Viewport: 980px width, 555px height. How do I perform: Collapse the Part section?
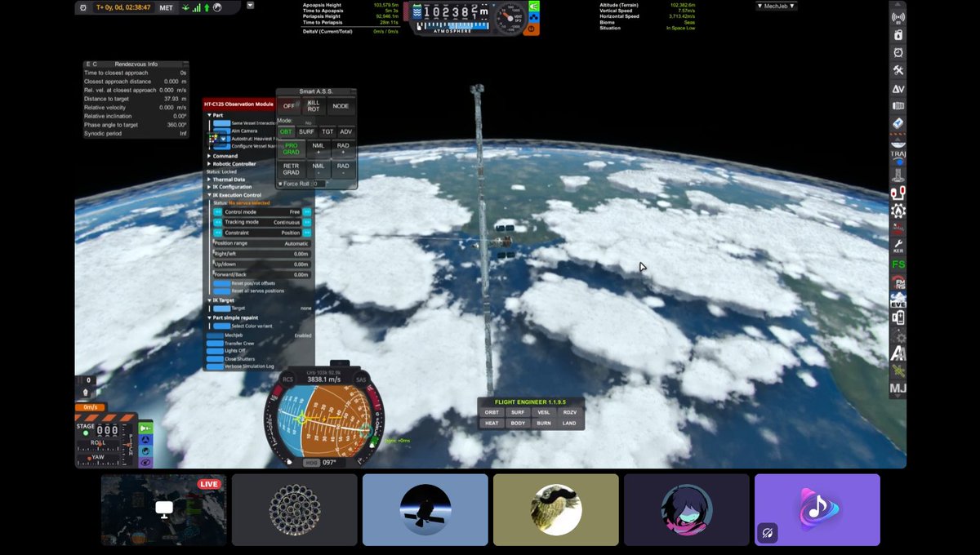[209, 115]
